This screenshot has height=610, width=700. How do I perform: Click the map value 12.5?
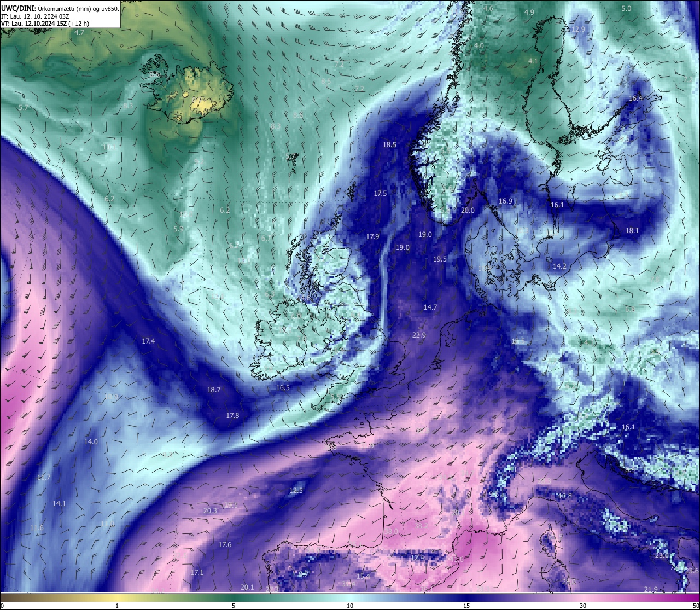pos(296,491)
